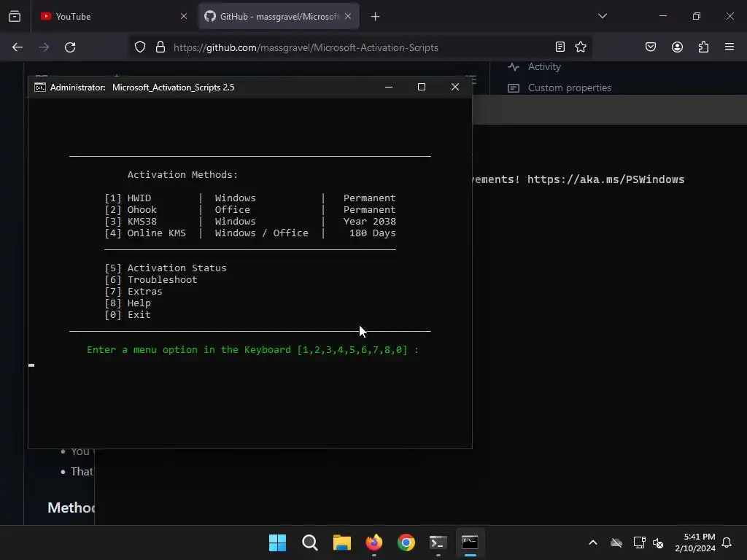Viewport: 747px width, 560px height.
Task: Reload the GitHub page
Action: click(x=70, y=47)
